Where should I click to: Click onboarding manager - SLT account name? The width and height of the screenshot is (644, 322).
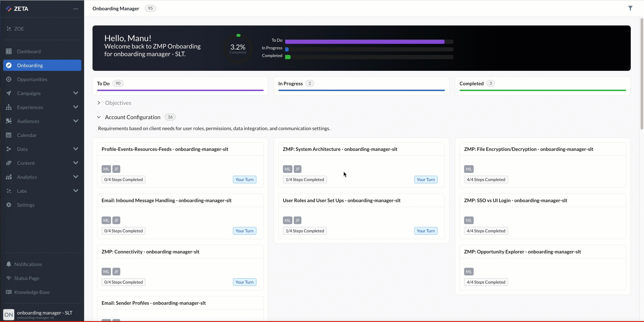45,313
